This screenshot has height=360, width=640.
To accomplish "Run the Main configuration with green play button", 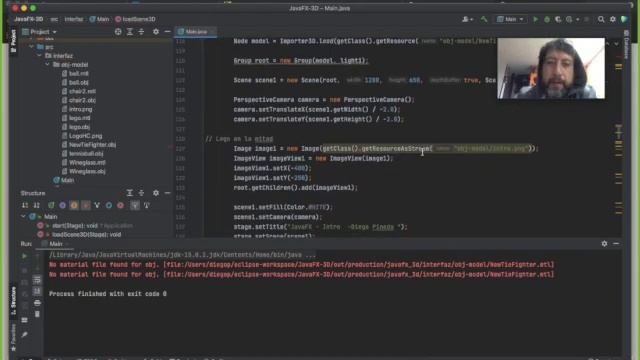I will pyautogui.click(x=536, y=19).
